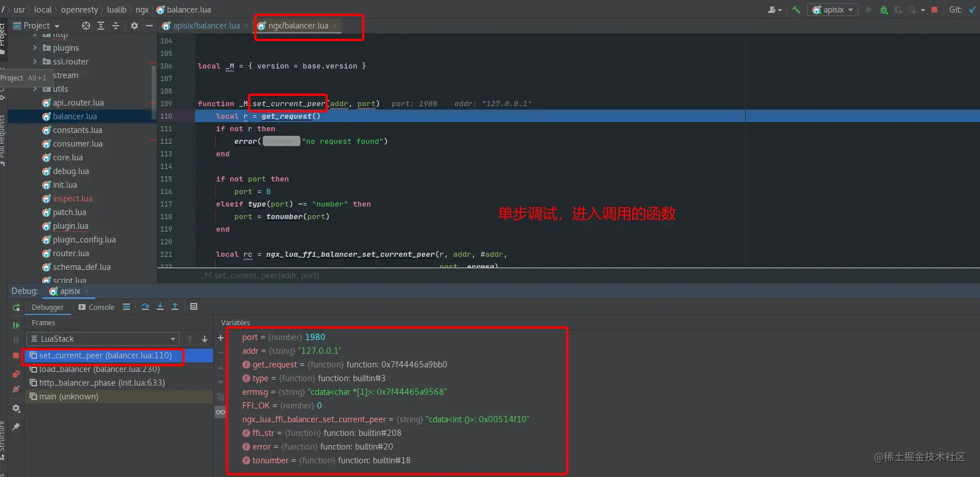Select the apisix debug session tab

[70, 291]
